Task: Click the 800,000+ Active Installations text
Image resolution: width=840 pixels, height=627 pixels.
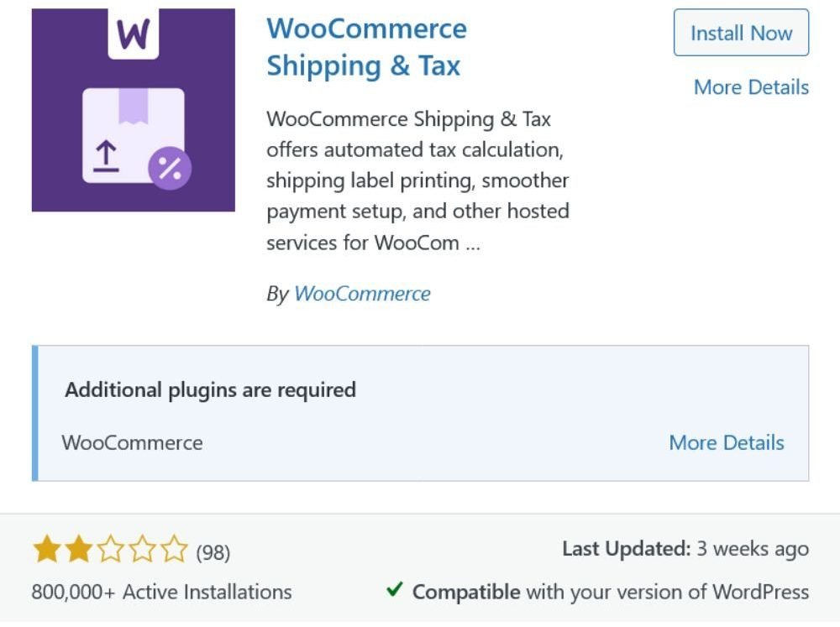Action: pos(162,593)
